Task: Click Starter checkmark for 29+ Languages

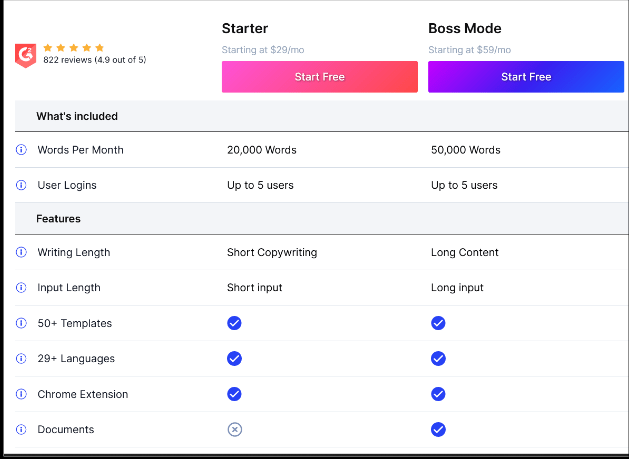Action: pyautogui.click(x=234, y=358)
